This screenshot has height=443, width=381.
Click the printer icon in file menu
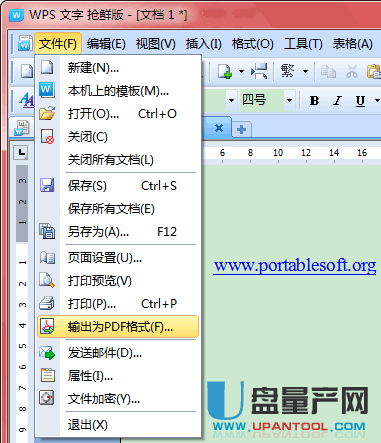(47, 303)
